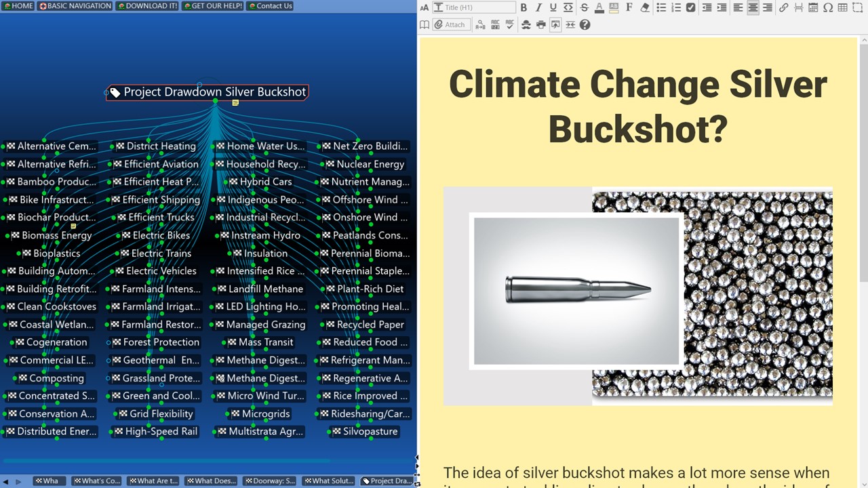Click the Contact Us button
The height and width of the screenshot is (488, 868).
(x=270, y=6)
